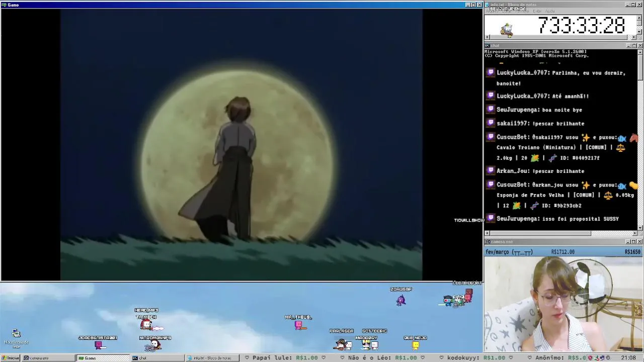
Task: Click the chat window scrollbar up arrow
Action: tap(640, 52)
